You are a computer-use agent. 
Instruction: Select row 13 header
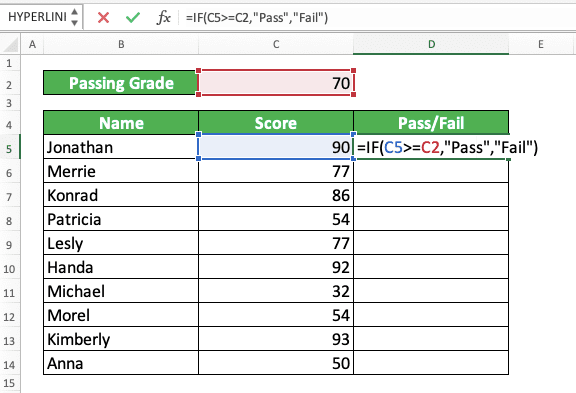click(x=10, y=340)
